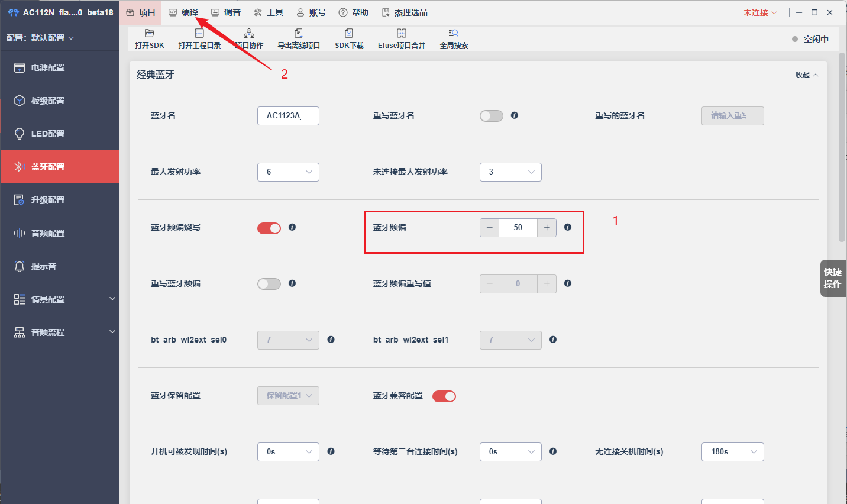Open the 全局搜索 search icon

[454, 38]
